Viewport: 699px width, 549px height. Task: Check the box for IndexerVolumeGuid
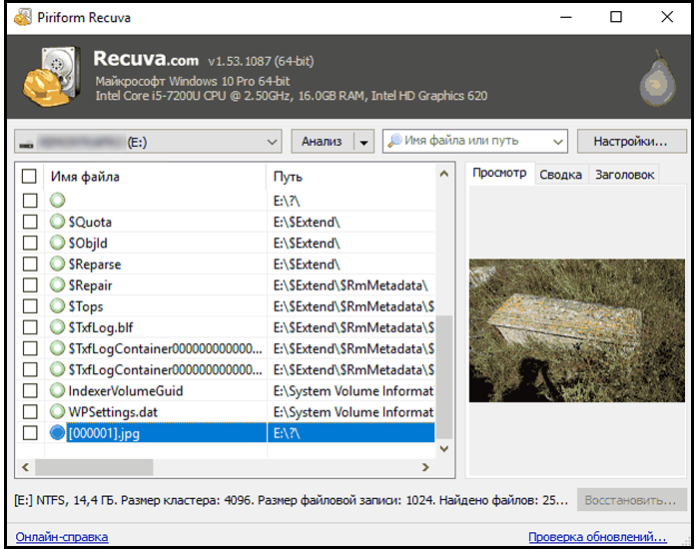[30, 390]
